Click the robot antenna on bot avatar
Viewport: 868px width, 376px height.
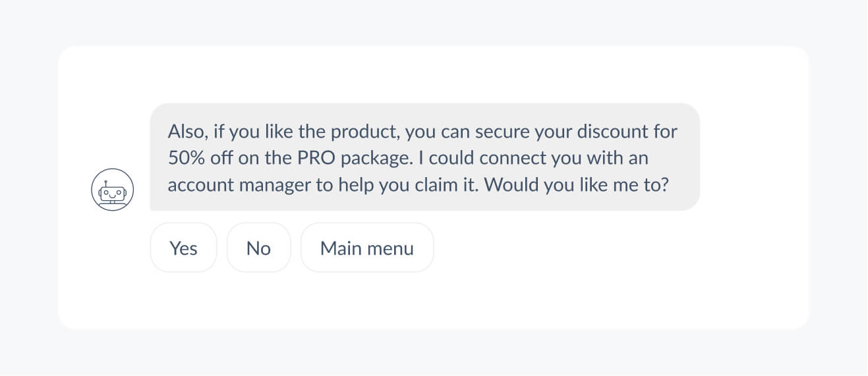[105, 182]
